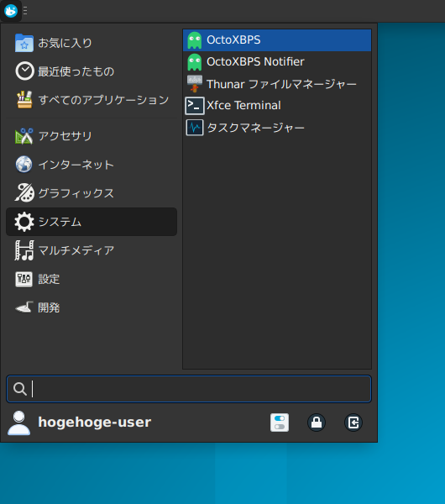Click the ghost icon beside OctoXBPS Notifier
Image resolution: width=445 pixels, height=504 pixels.
pos(195,62)
